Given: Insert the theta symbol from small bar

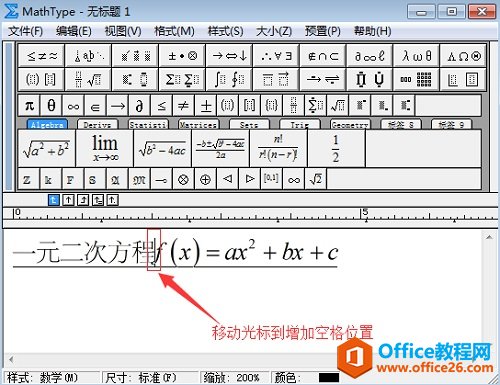Looking at the screenshot, I should pyautogui.click(x=51, y=106).
